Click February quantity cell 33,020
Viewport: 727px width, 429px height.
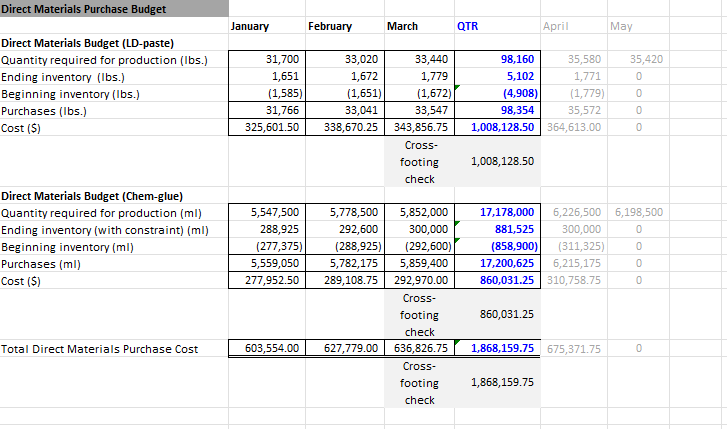coord(345,59)
